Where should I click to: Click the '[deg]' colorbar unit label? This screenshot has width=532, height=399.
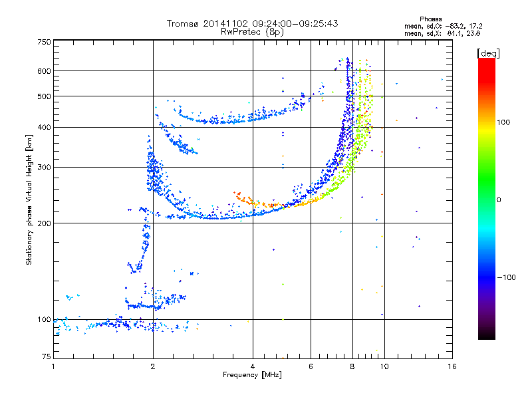[488, 53]
